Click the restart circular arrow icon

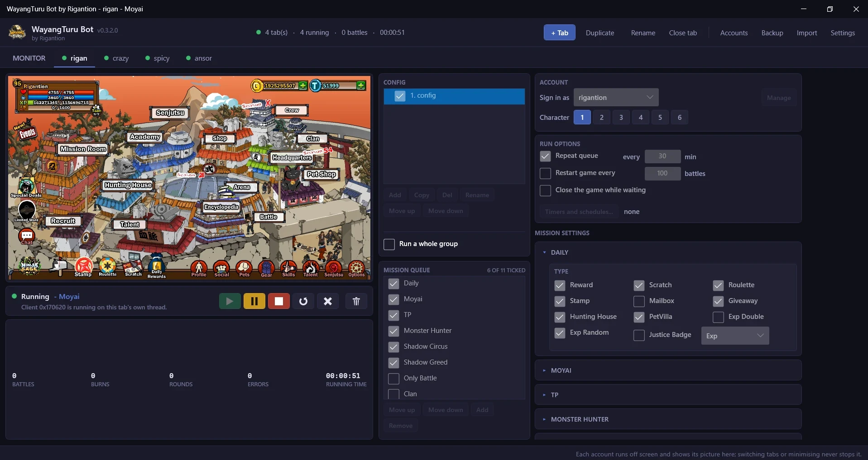click(303, 301)
